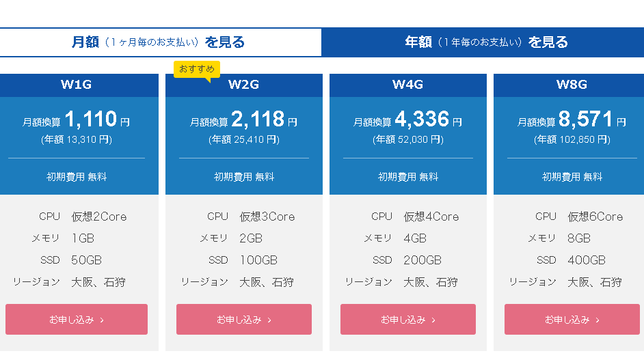Click the 仮想6Core CPU specification
Viewport: 644px width, 362px height.
pyautogui.click(x=595, y=217)
